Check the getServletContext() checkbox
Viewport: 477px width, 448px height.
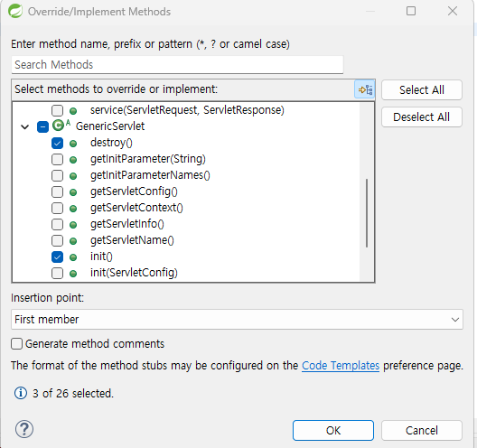click(57, 208)
